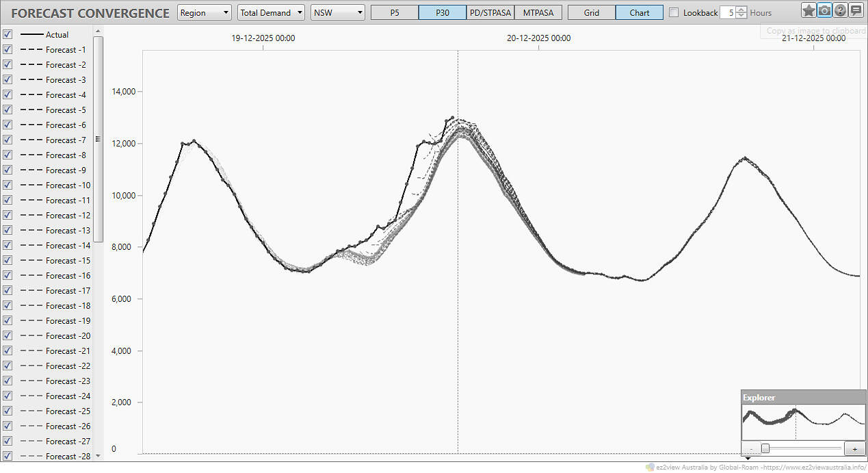Click the star favourites icon
868x473 pixels.
pyautogui.click(x=808, y=10)
